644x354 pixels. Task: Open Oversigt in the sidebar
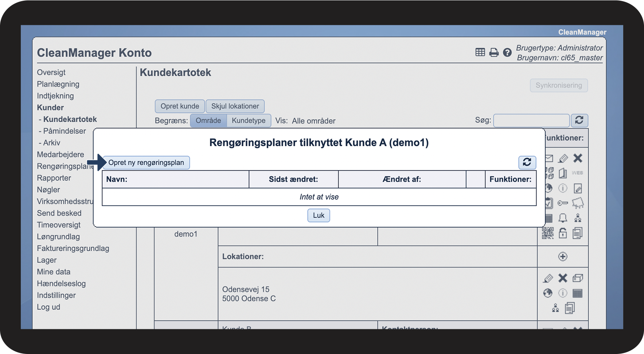coord(51,72)
